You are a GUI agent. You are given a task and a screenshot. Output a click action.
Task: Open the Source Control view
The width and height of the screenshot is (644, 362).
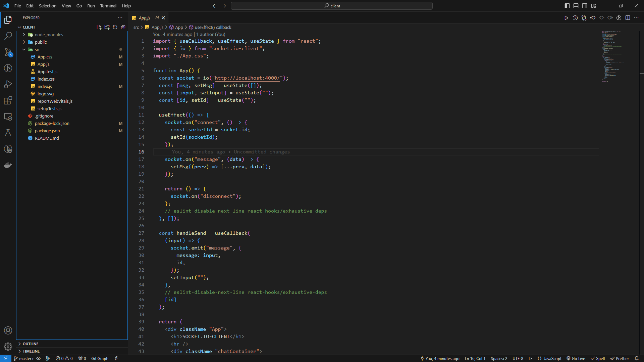[x=8, y=52]
